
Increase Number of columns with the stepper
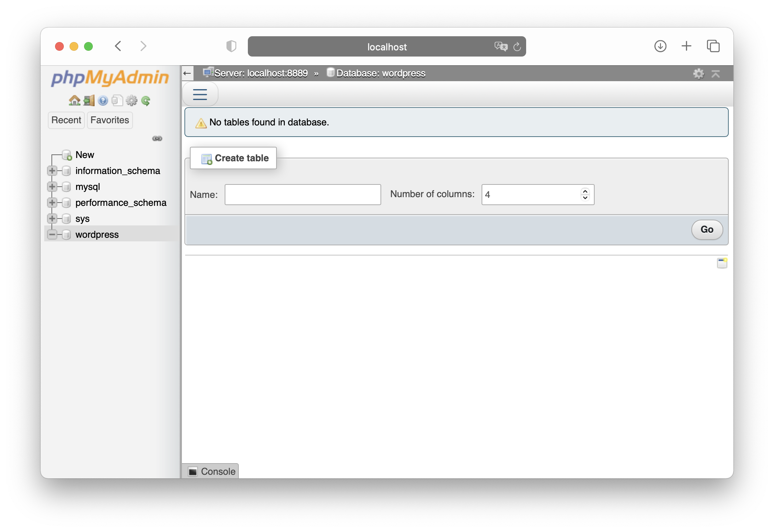point(584,191)
